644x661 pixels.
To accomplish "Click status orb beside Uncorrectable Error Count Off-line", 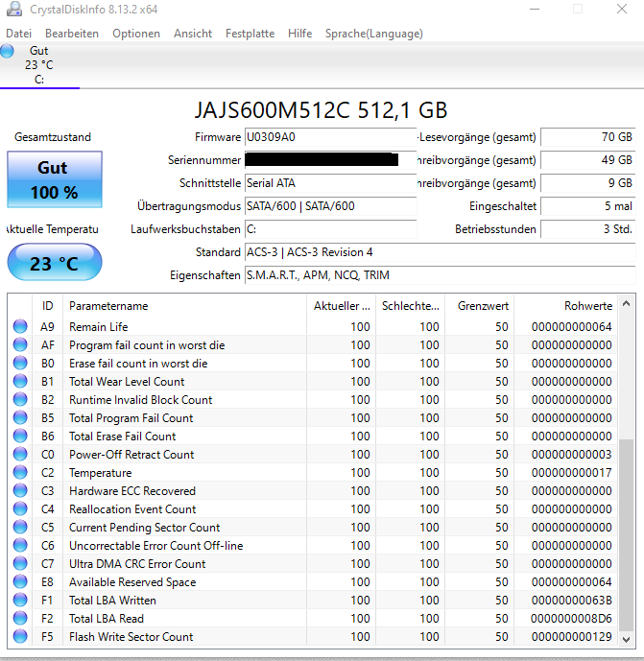I will 20,546.
